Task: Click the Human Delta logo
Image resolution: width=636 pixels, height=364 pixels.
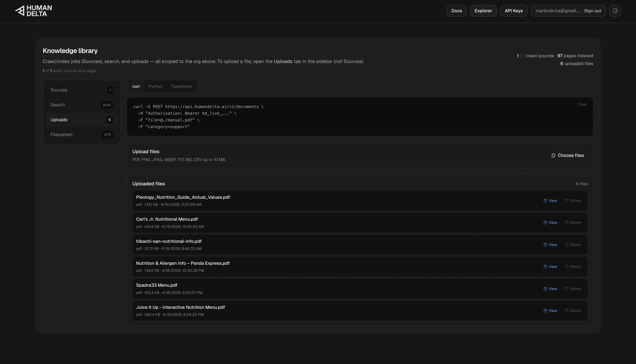Action: 33,11
